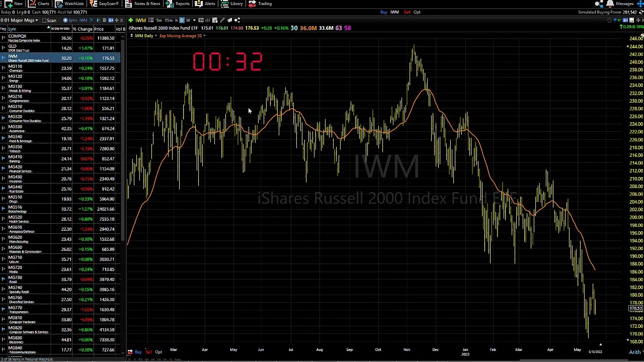
Task: Click the watchlist S+ link icon
Action: [111, 20]
